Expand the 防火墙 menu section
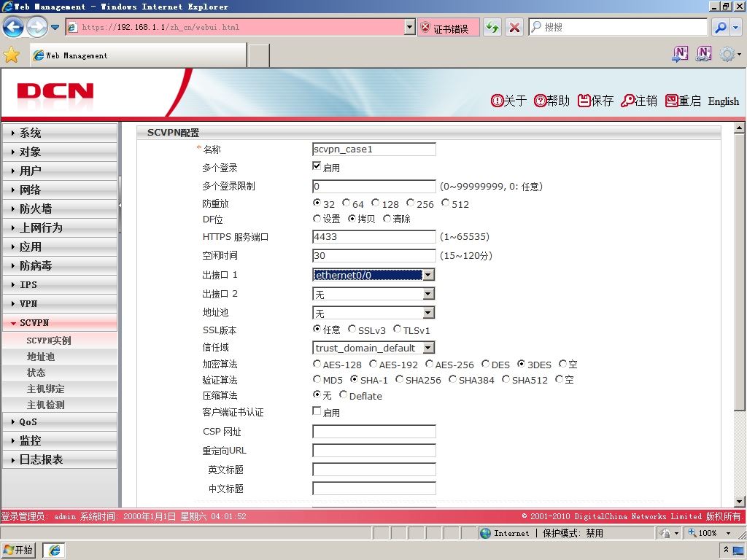Viewport: 747px width, 560px height. click(x=60, y=209)
